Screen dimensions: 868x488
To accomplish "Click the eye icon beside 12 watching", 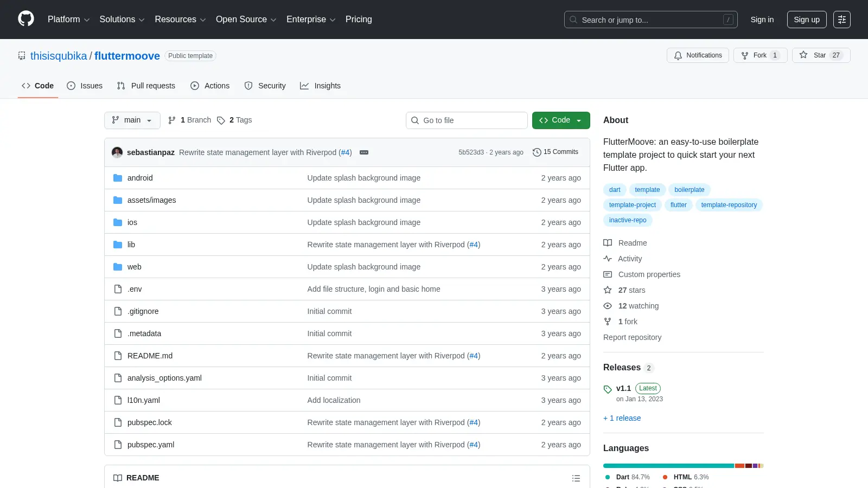I will click(608, 306).
